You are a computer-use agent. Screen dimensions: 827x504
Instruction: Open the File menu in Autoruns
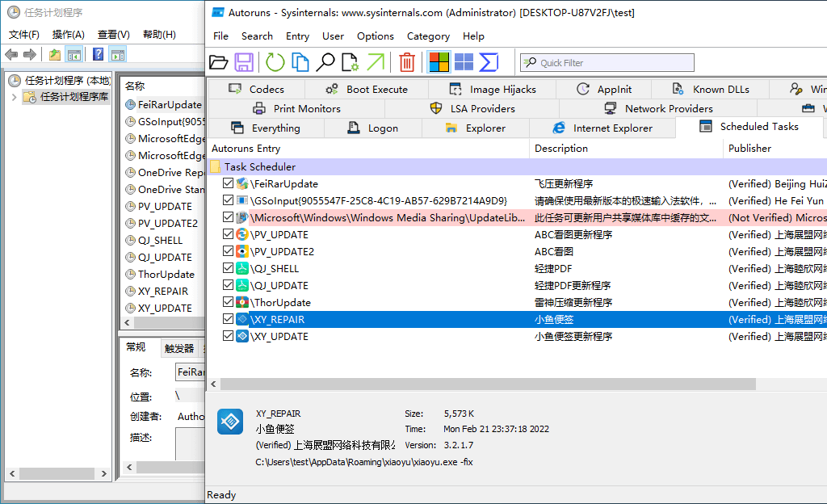220,36
